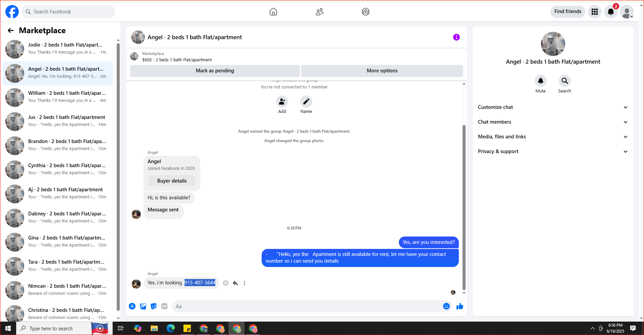Open Dabney's apartment conversation
The image size is (644, 335).
point(58,218)
